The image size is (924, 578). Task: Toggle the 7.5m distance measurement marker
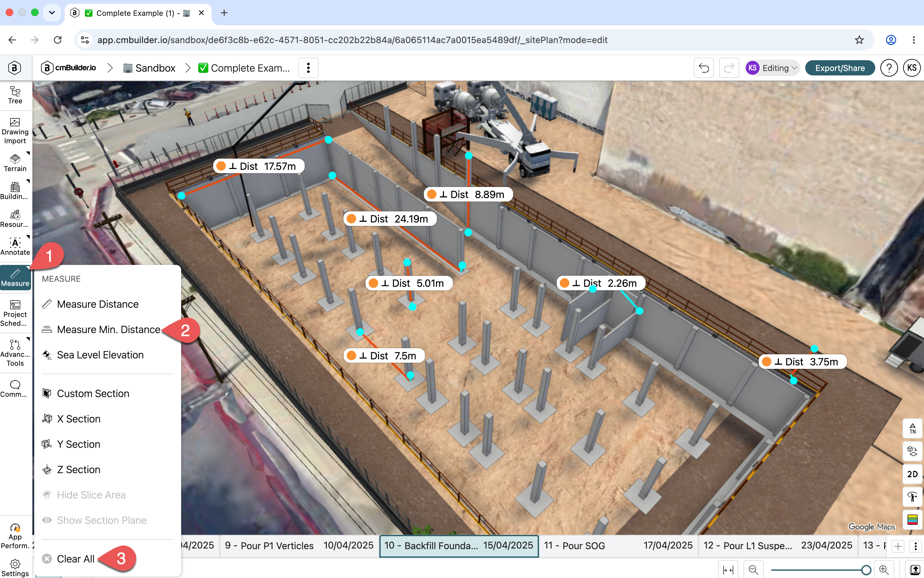click(351, 356)
